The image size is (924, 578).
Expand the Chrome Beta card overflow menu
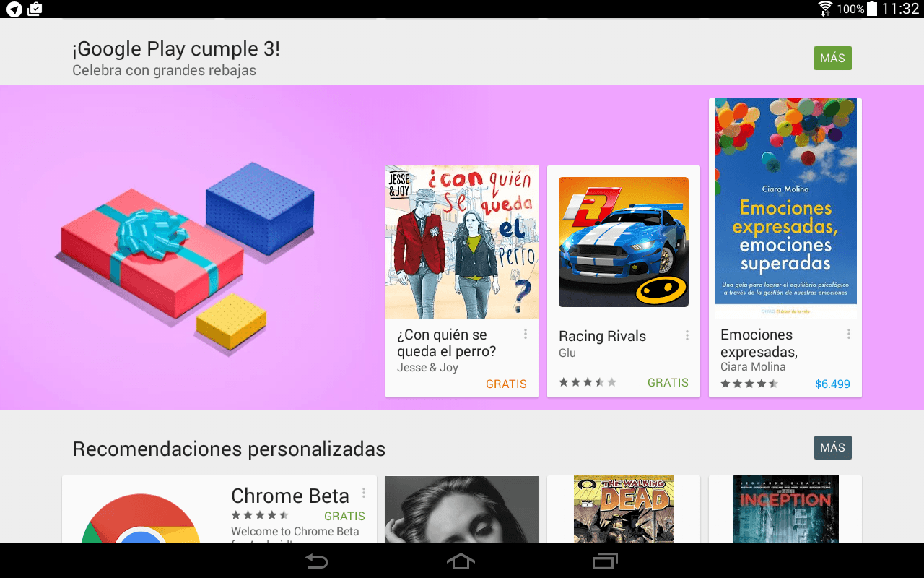click(x=364, y=493)
